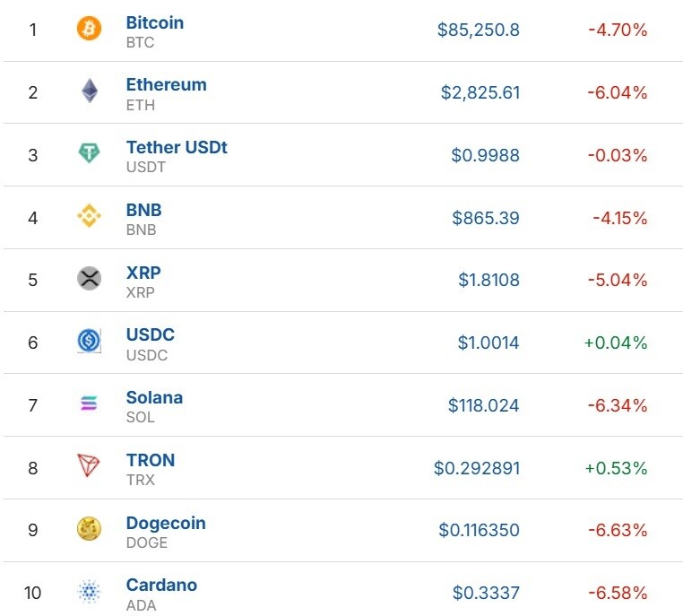The width and height of the screenshot is (683, 616).
Task: Click TRON's +0.53% change value
Action: click(615, 468)
